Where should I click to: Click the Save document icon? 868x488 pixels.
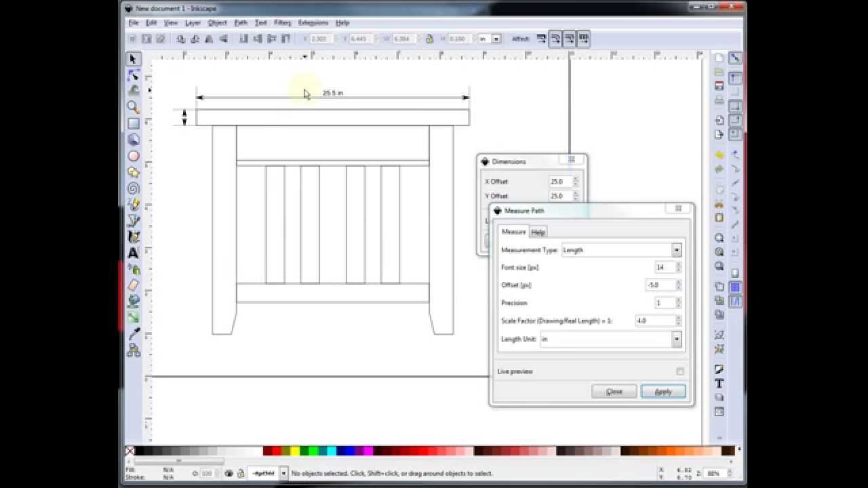click(x=719, y=87)
